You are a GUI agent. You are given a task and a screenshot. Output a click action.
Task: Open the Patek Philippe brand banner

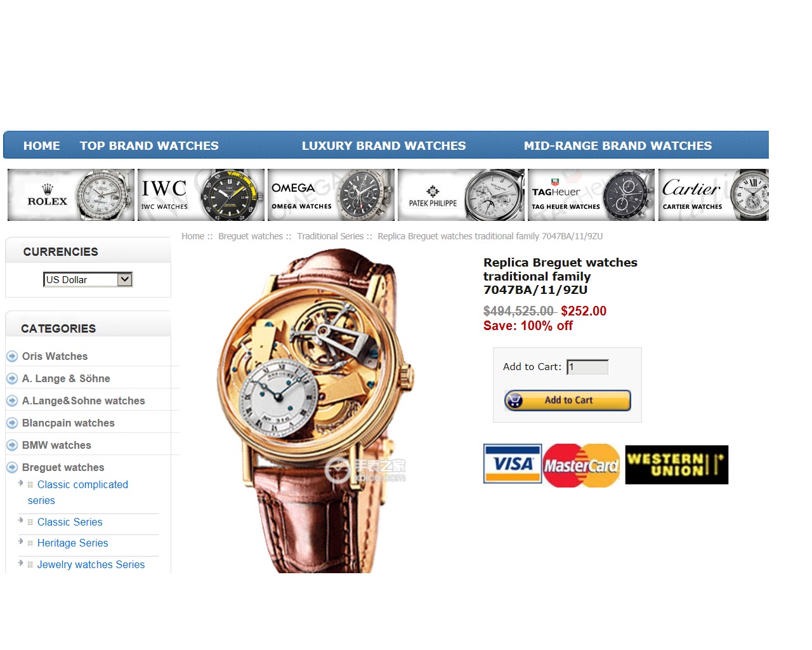coord(461,195)
